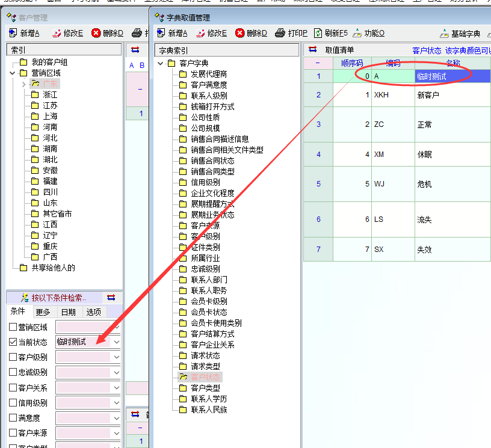Open the 当前状态 dropdown showing 临时测试
Image resolution: width=491 pixels, height=448 pixels.
point(117,342)
